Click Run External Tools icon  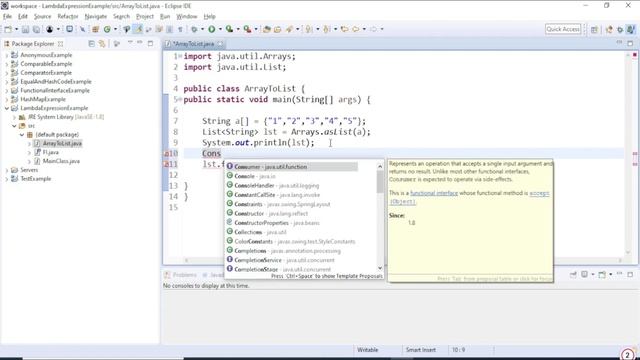[x=247, y=29]
